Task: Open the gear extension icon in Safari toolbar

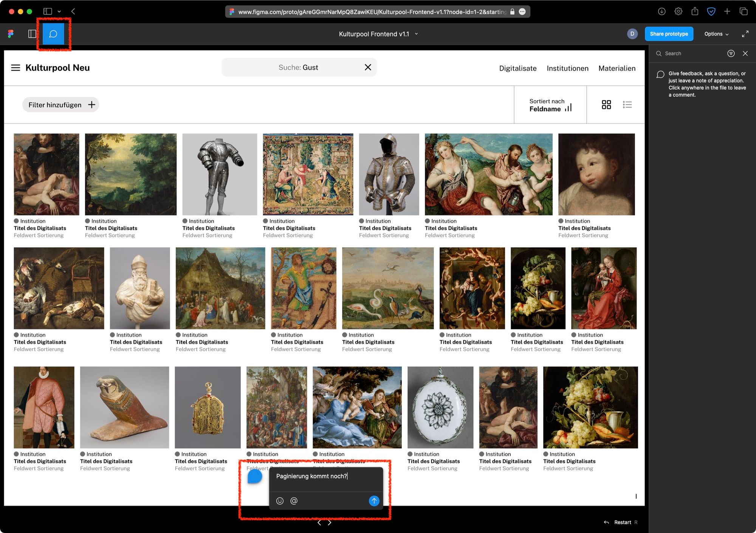Action: [x=679, y=11]
